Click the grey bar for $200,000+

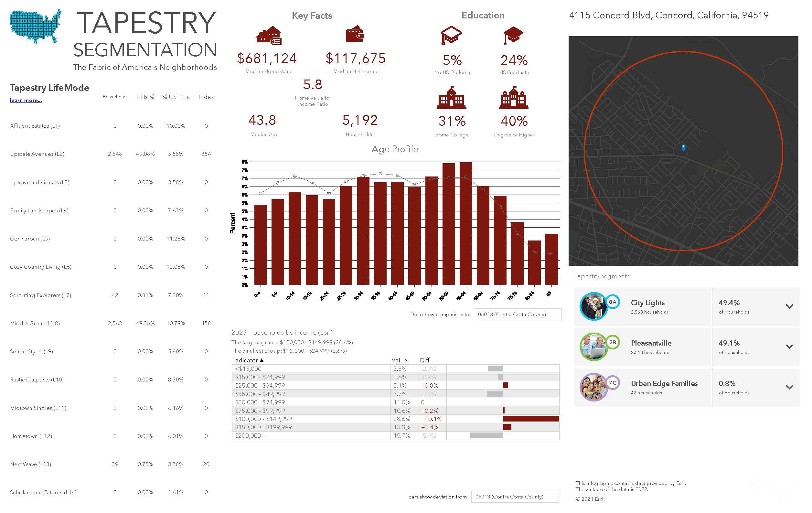tap(486, 435)
